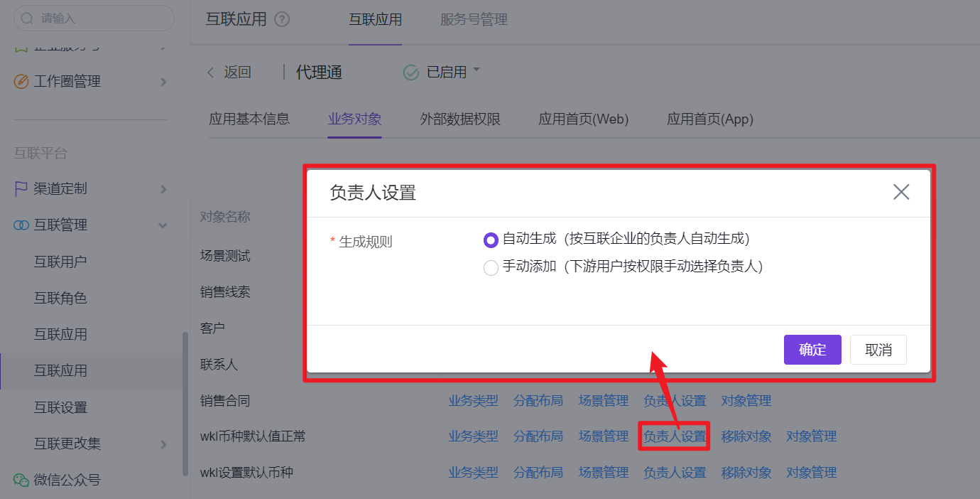Open 工作圈管理 in sidebar
Viewport: 980px width, 499px height.
click(67, 82)
